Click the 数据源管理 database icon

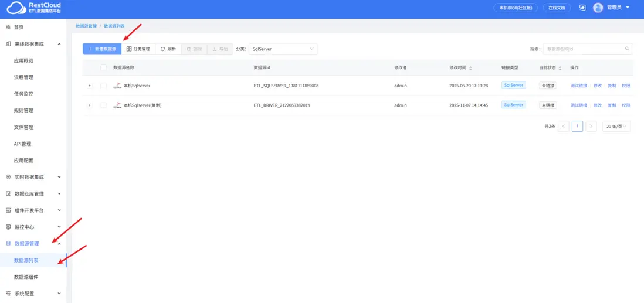pos(8,243)
